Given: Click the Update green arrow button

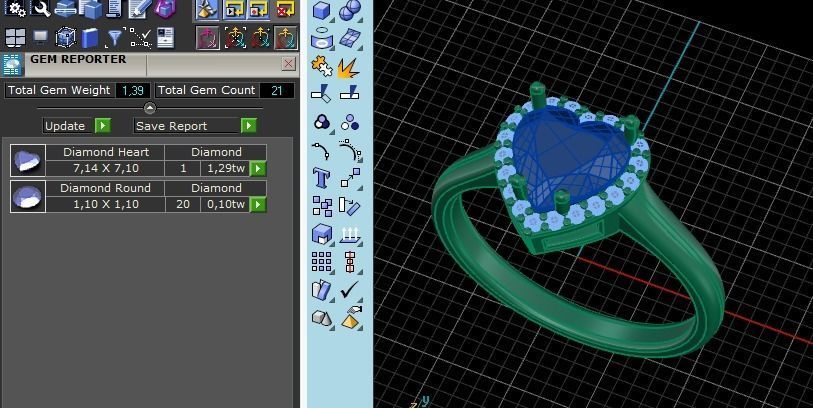Looking at the screenshot, I should 103,125.
